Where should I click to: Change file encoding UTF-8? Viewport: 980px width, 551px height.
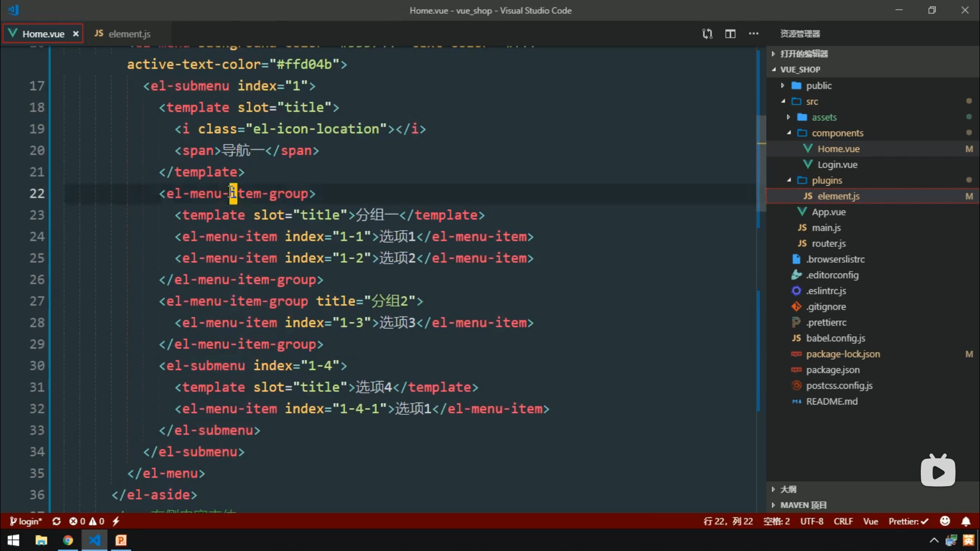[812, 521]
